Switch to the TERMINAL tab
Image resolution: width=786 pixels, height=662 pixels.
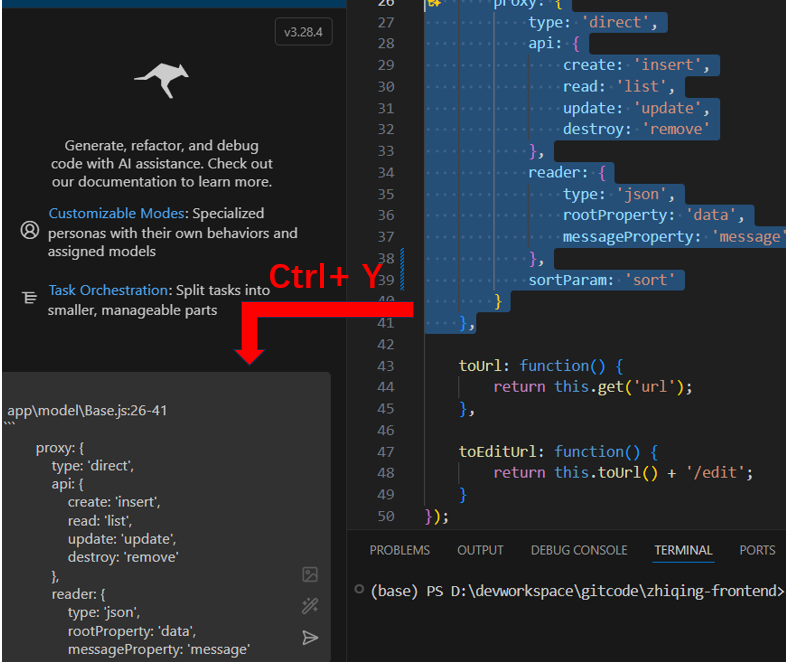[683, 550]
